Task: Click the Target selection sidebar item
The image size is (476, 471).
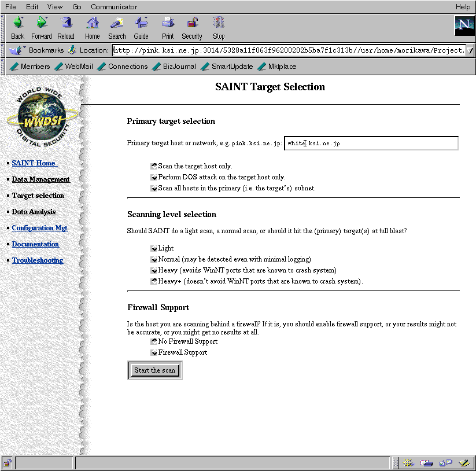Action: tap(38, 196)
